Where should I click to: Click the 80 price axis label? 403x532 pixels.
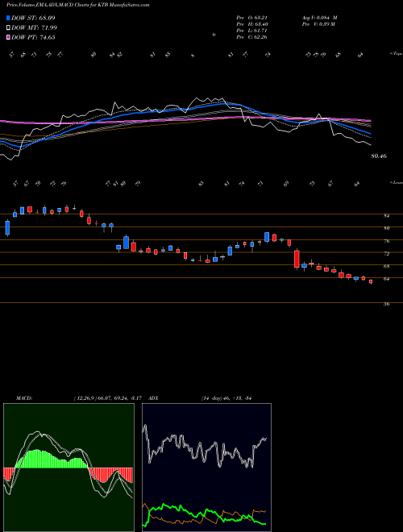(x=386, y=228)
